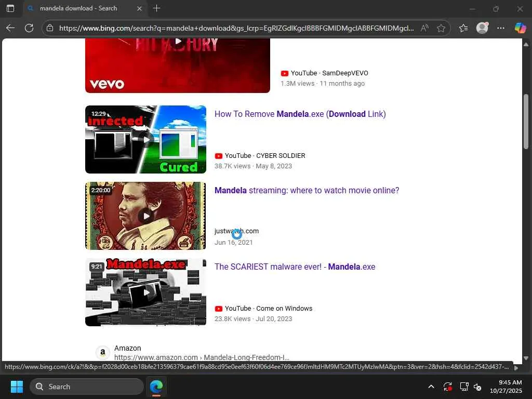Refresh the current page
The image size is (532, 399).
coord(29,28)
